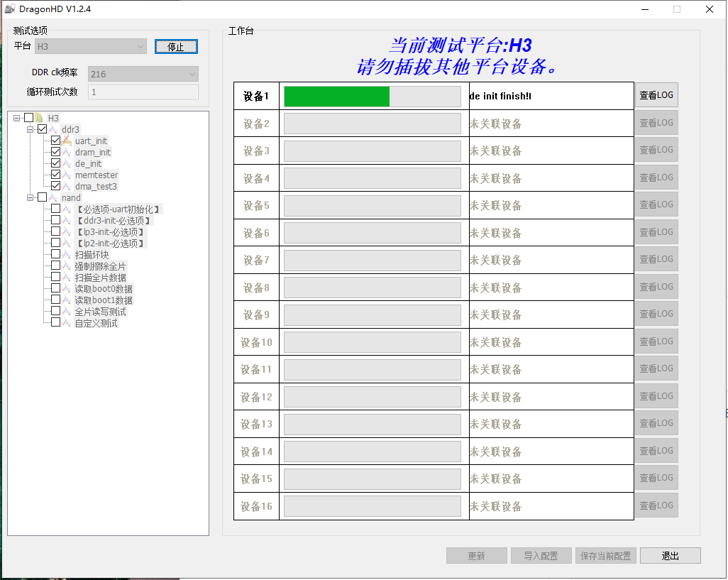The image size is (728, 580).
Task: Click the dram_init test icon
Action: [x=65, y=152]
